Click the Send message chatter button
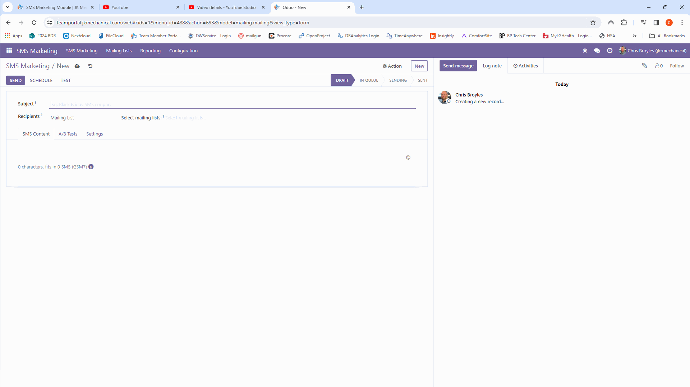Viewport: 690px width, 387px height. pos(458,66)
